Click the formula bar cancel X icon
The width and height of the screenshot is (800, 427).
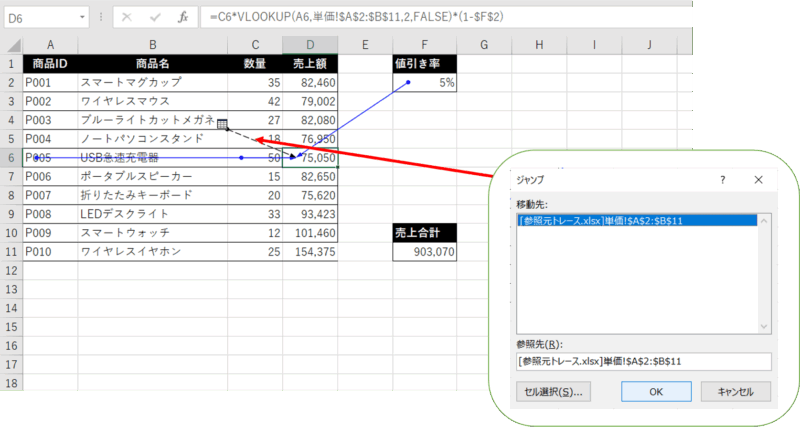126,17
